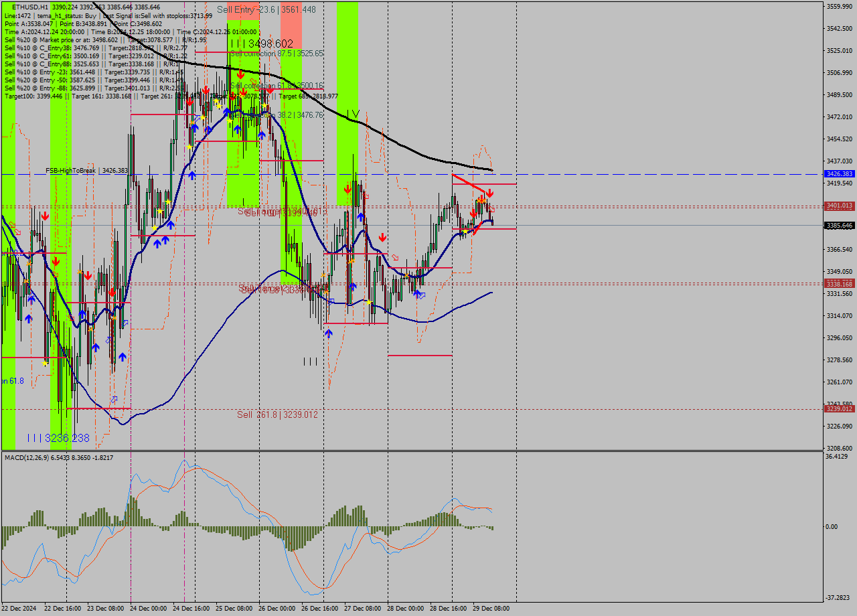Select the 'Sell %20 @ Entry -50' line
857x616 pixels.
pos(94,80)
